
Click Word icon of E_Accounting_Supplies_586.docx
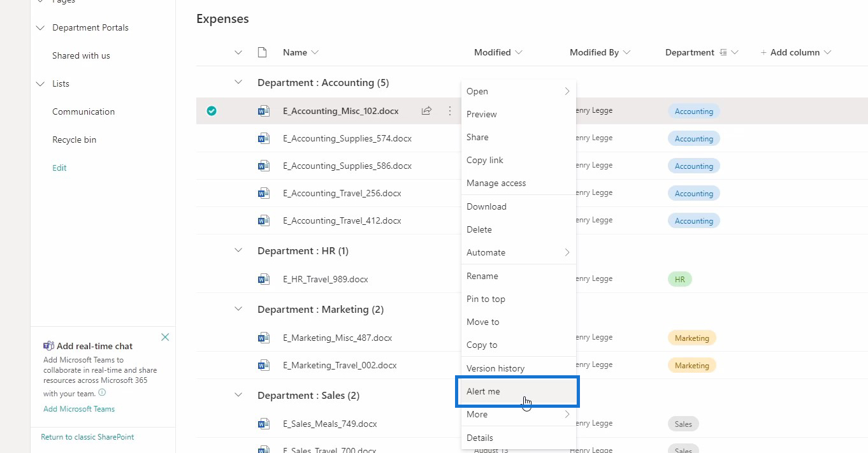point(263,166)
